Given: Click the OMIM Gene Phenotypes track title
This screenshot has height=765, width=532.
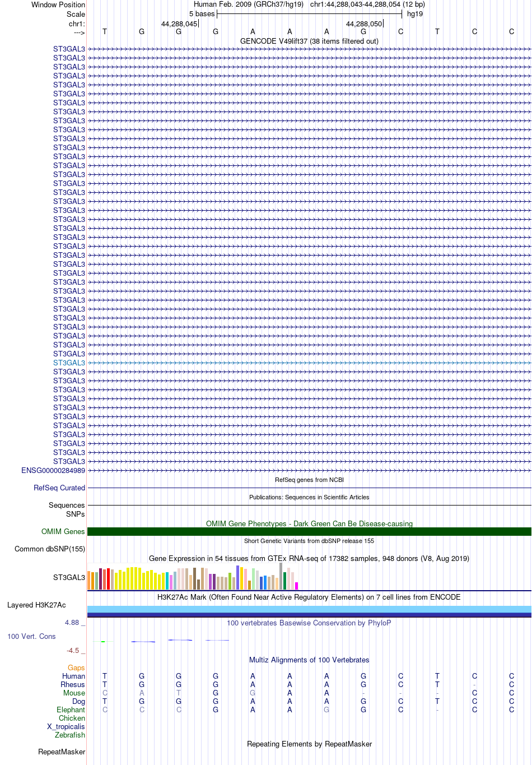Looking at the screenshot, I should (309, 523).
